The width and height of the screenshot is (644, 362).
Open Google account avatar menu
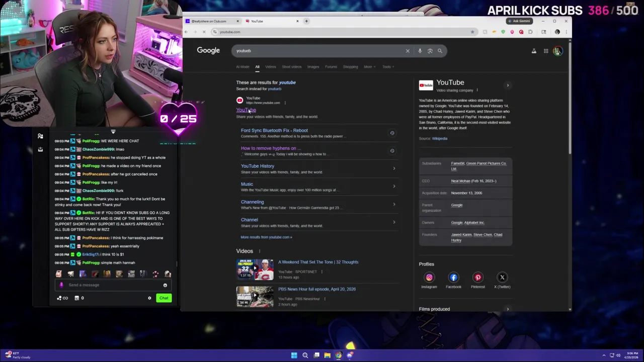click(x=557, y=51)
